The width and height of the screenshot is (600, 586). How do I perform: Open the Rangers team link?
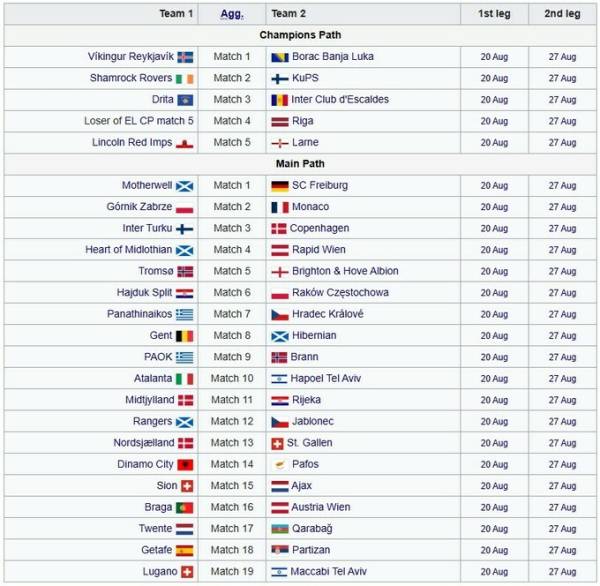(153, 421)
